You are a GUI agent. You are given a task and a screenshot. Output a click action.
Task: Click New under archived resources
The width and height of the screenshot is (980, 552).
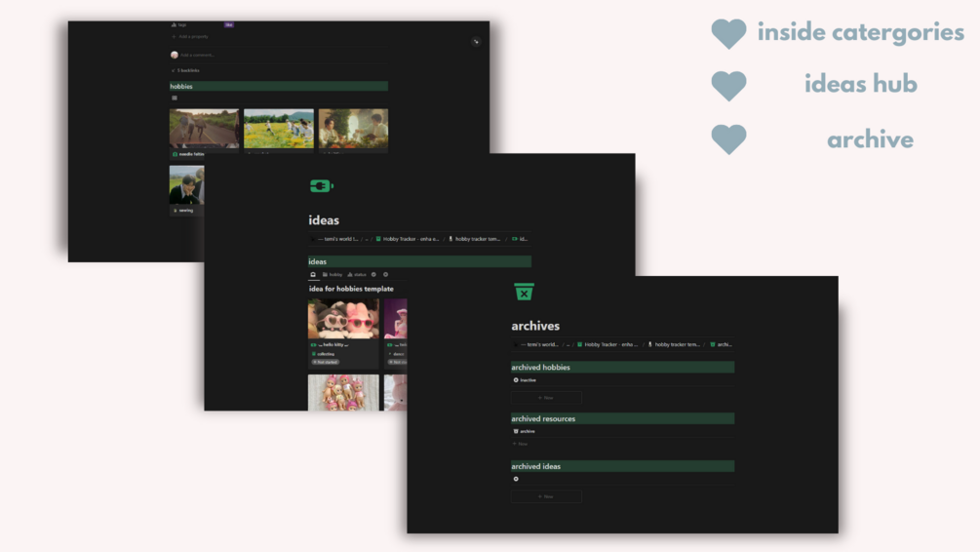coord(520,444)
